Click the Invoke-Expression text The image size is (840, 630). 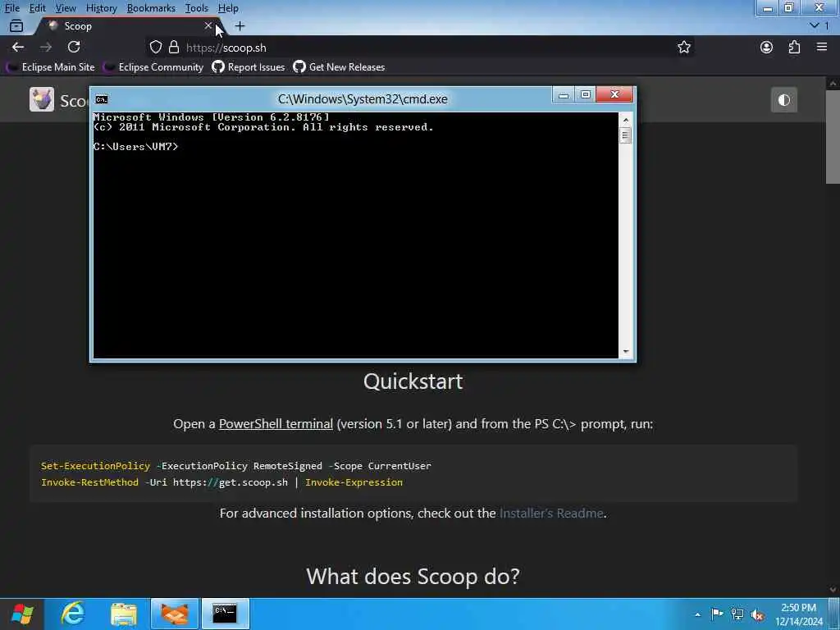(x=354, y=482)
